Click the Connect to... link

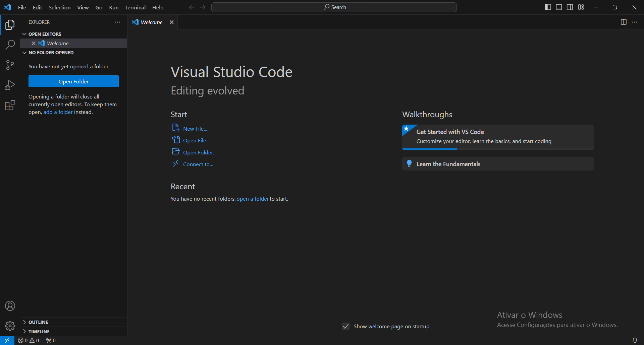tap(198, 164)
